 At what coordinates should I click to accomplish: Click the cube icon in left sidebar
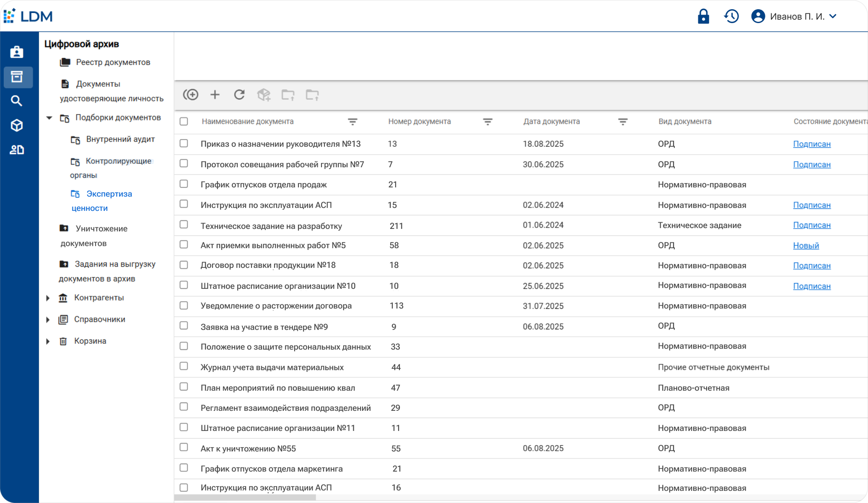click(x=17, y=125)
